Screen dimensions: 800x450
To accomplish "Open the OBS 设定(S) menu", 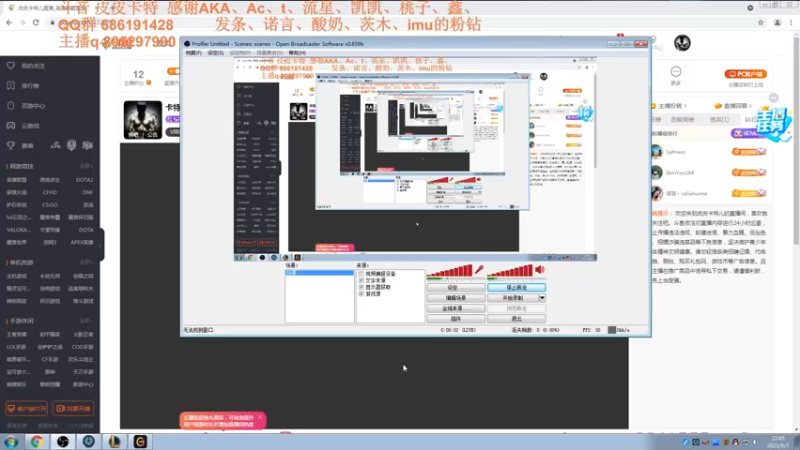I will (215, 53).
